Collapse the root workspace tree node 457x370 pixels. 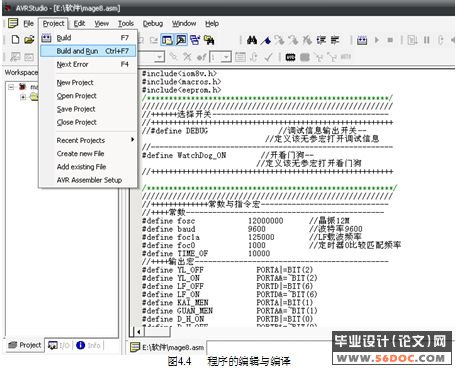point(11,87)
